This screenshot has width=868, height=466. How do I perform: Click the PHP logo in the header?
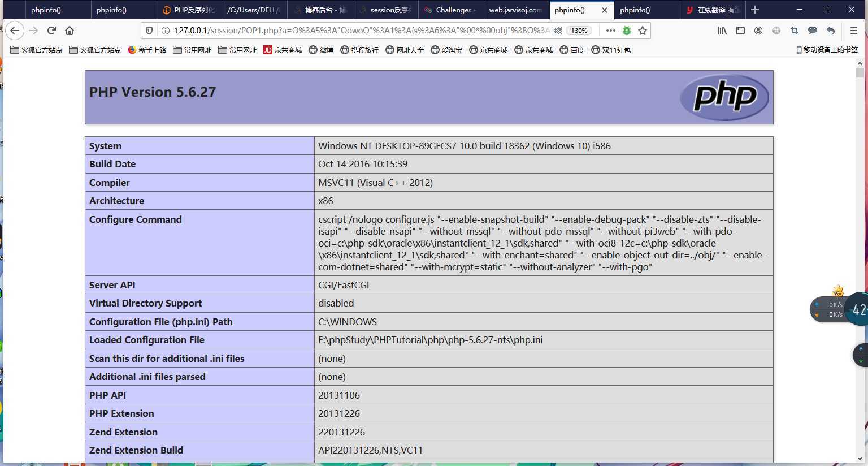click(x=724, y=97)
